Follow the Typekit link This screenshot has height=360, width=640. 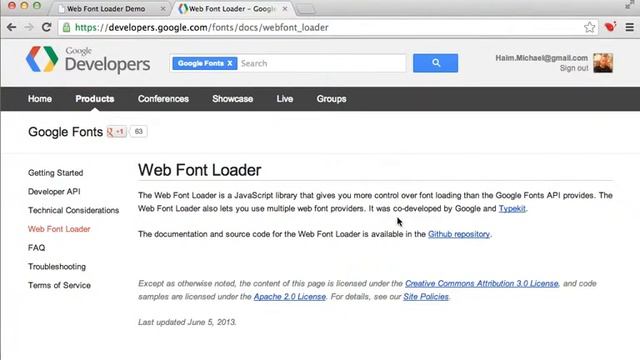point(512,209)
